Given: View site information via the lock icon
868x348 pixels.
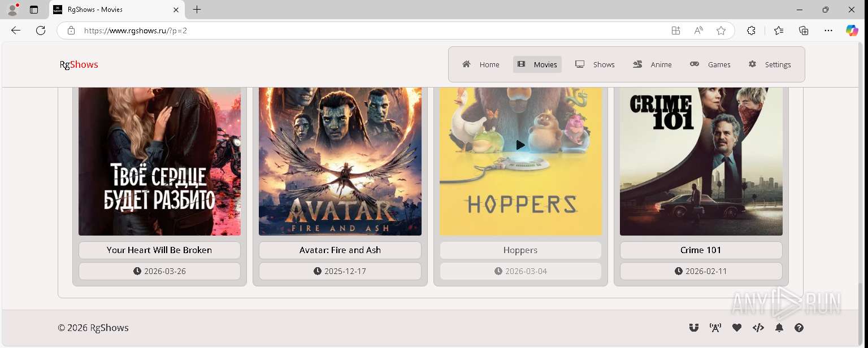Looking at the screenshot, I should (x=71, y=31).
